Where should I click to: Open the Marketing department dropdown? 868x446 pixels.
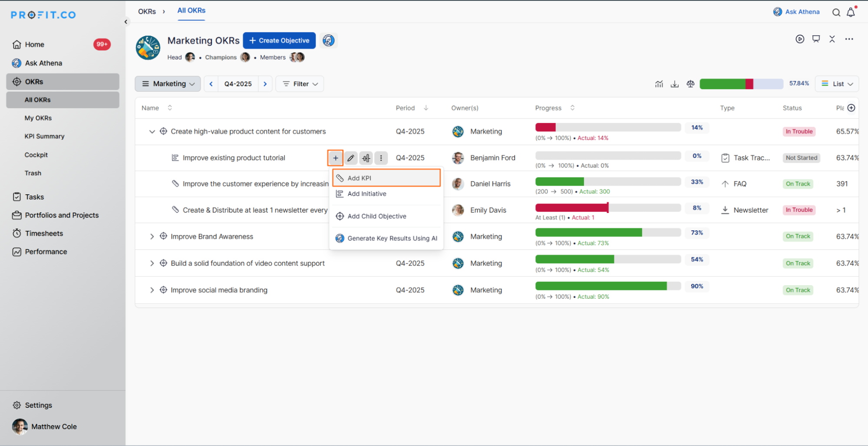coord(168,84)
